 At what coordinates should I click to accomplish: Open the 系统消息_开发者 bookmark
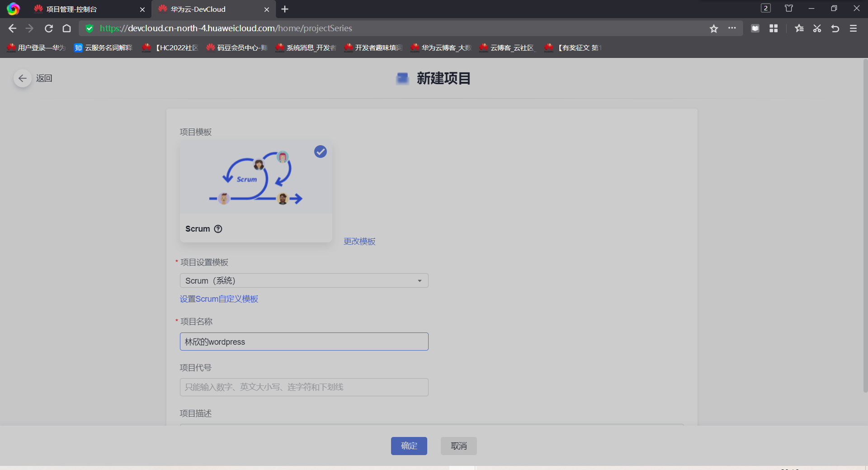point(306,47)
